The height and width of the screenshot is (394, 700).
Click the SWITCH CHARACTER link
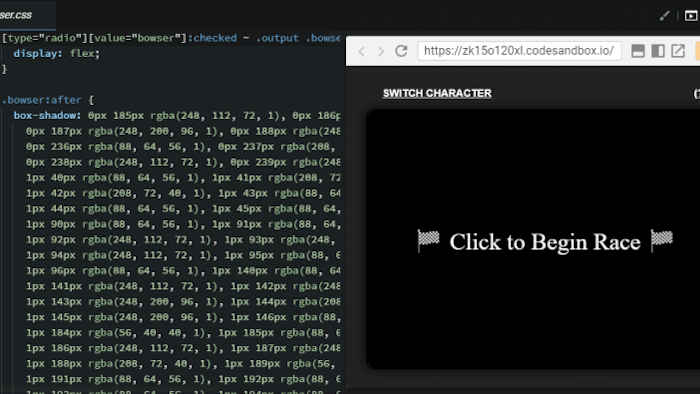point(437,93)
